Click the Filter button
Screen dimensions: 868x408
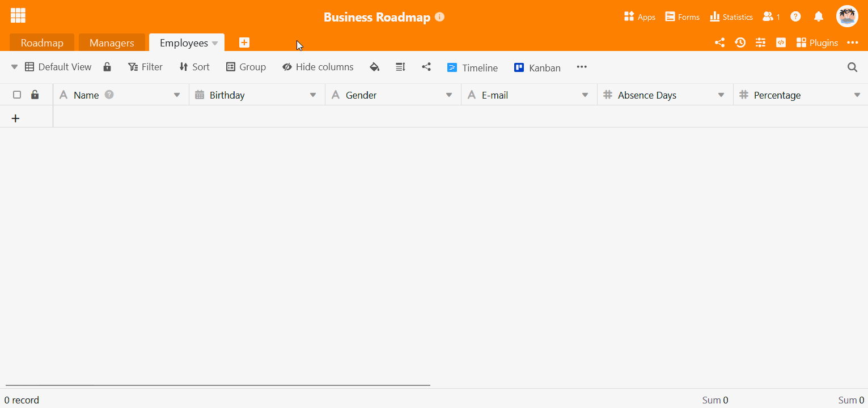coord(145,67)
